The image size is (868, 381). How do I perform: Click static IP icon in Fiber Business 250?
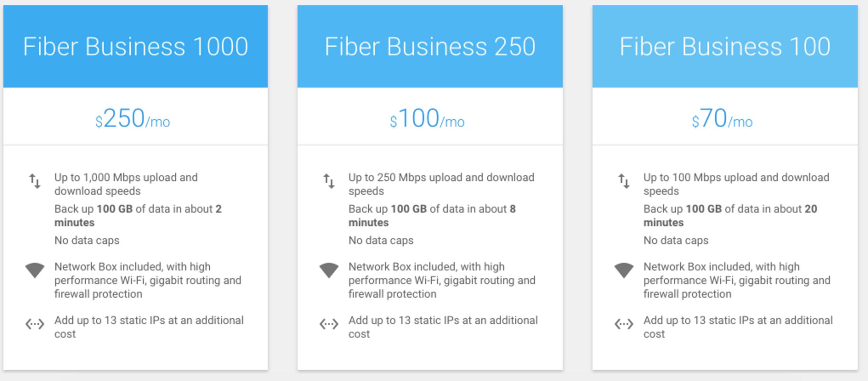[329, 324]
